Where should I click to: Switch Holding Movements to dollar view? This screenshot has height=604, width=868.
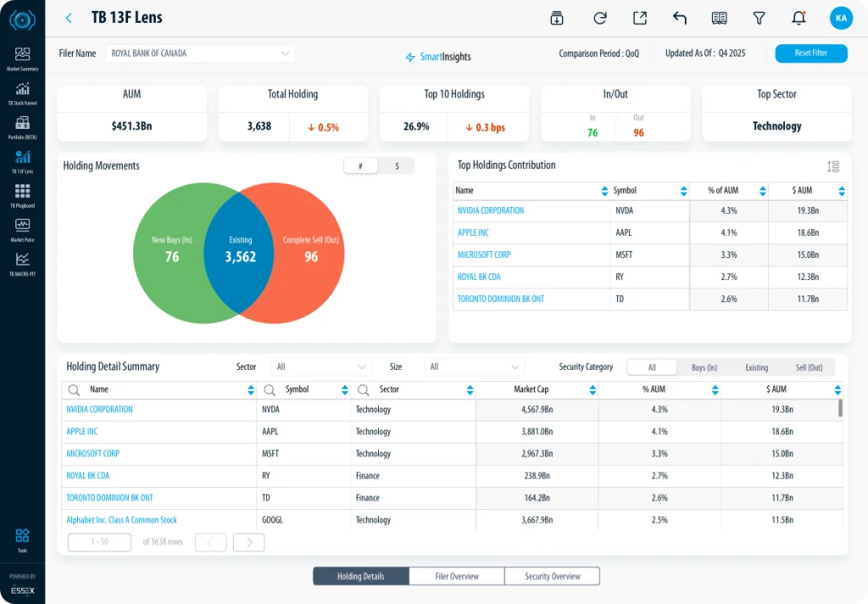pyautogui.click(x=397, y=166)
